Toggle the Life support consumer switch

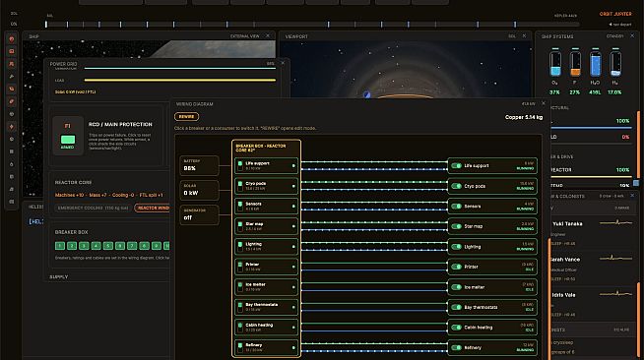pos(456,165)
